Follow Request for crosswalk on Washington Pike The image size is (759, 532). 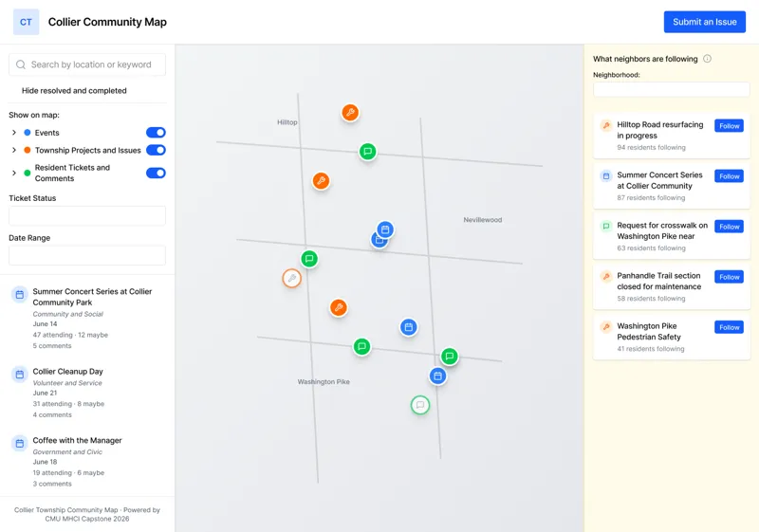(729, 227)
